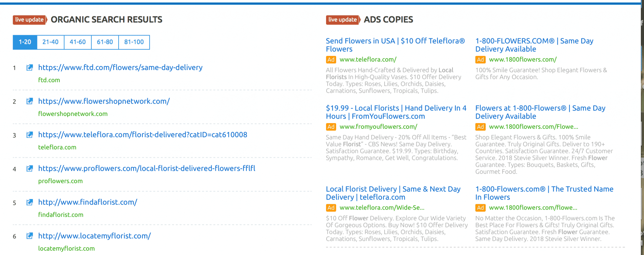Open 'Flowers at 1-800-Flowers®' ad title
The height and width of the screenshot is (255, 644).
click(x=540, y=112)
